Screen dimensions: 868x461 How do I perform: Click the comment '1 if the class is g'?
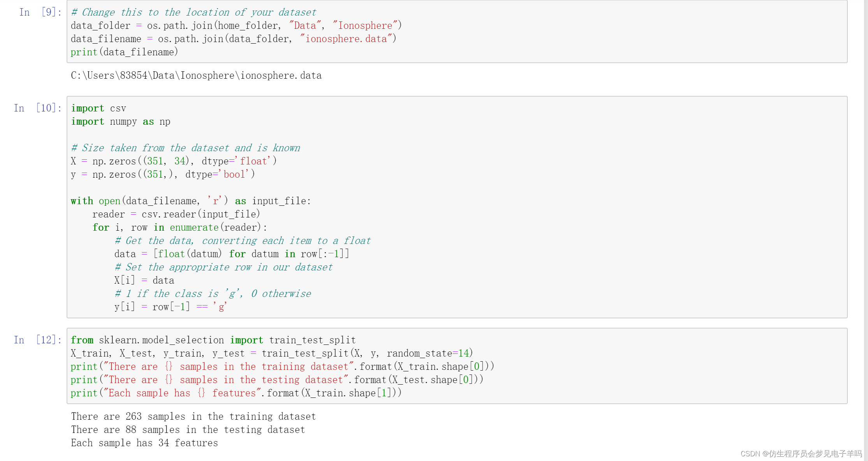(213, 293)
